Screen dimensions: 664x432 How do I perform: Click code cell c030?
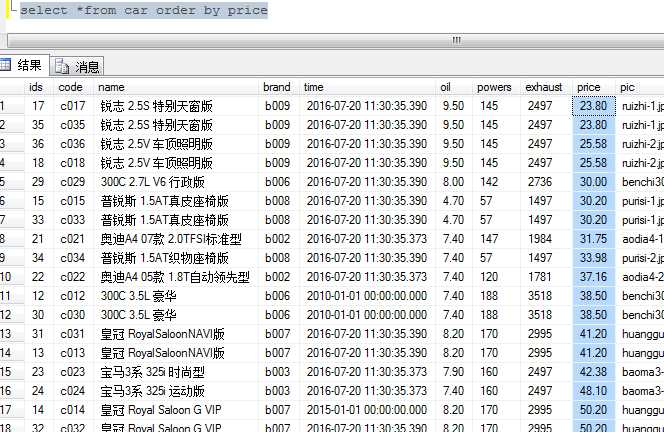click(72, 315)
